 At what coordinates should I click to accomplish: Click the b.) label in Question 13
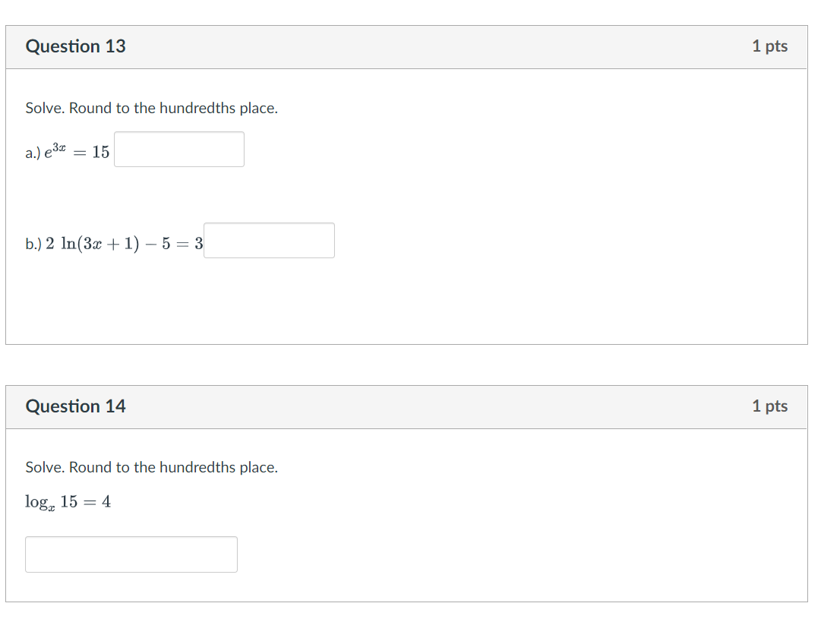(34, 242)
